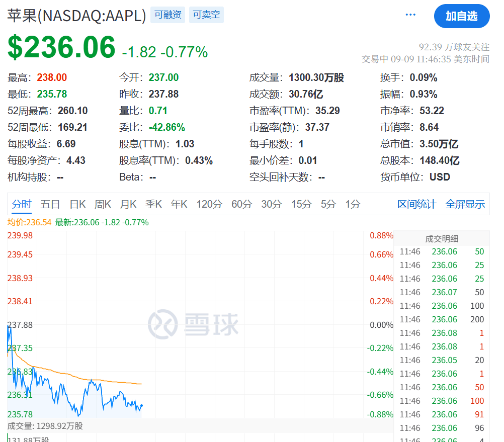This screenshot has width=504, height=442.
Task: Open the more options (...) icon
Action: coord(410,15)
